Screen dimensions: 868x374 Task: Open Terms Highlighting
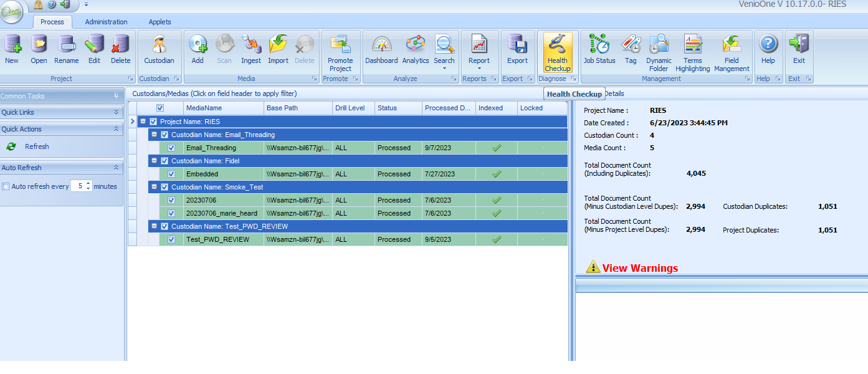pos(692,53)
